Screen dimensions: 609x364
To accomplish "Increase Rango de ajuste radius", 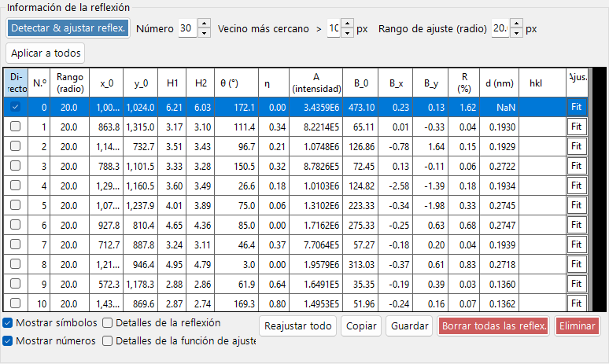I will coord(516,24).
